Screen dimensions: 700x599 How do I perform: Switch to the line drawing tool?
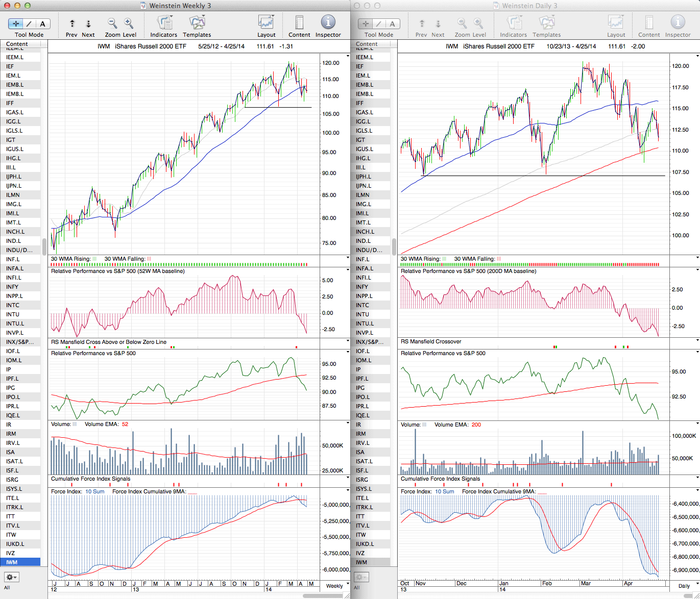pyautogui.click(x=29, y=23)
